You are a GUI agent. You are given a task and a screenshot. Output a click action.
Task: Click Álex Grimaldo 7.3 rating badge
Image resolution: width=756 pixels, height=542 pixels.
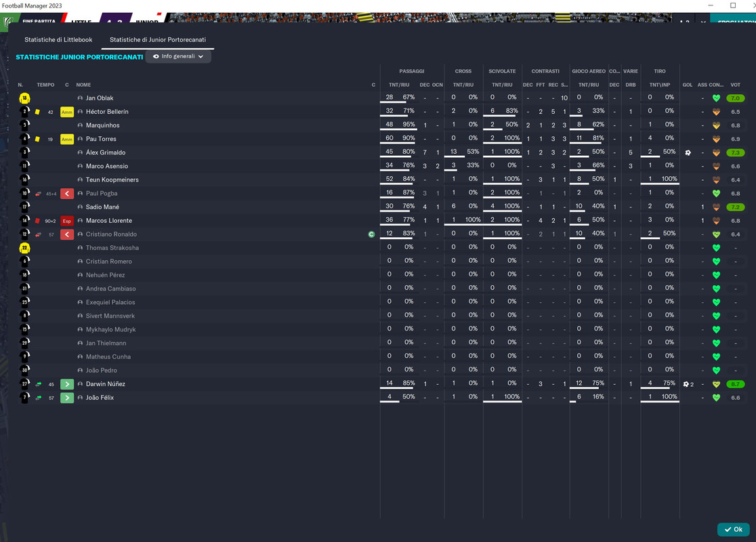[x=735, y=153]
